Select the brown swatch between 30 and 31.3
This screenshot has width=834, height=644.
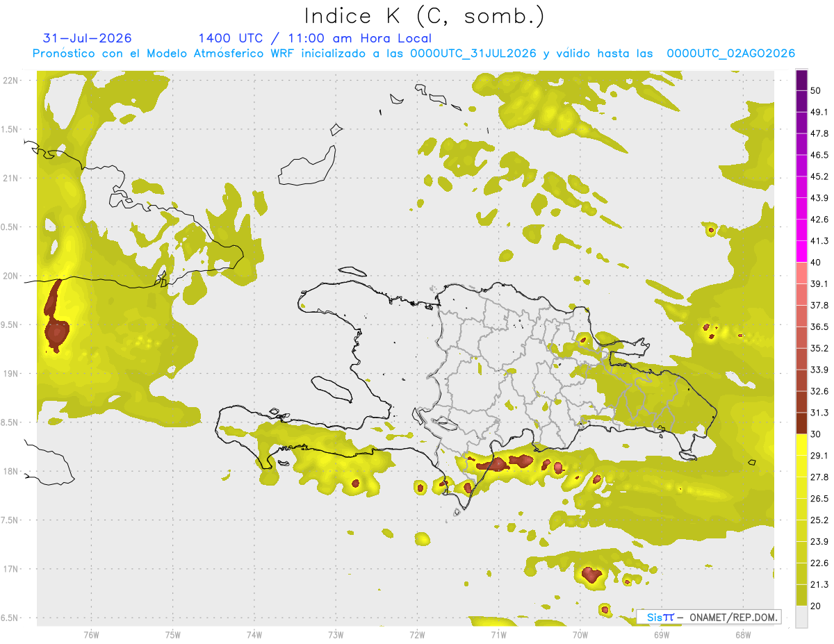tap(801, 423)
